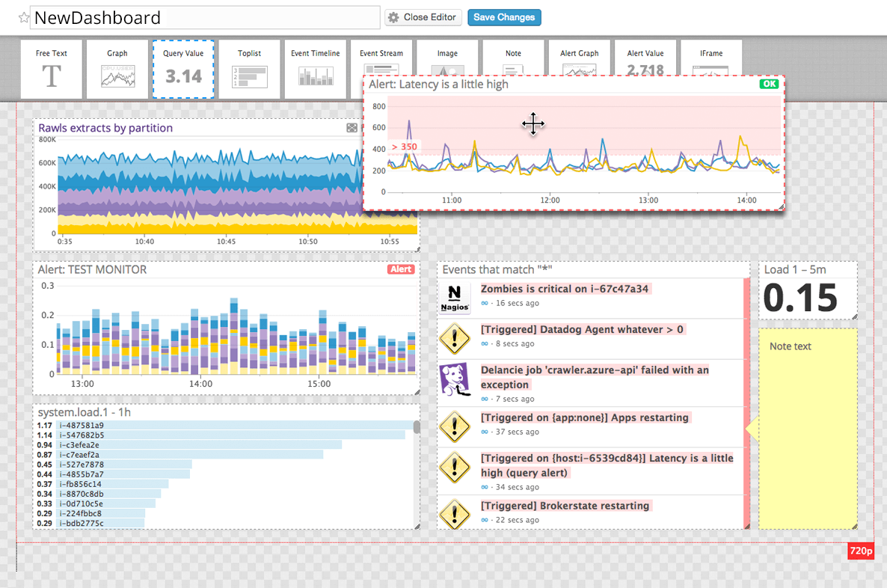The height and width of the screenshot is (588, 887).
Task: Click the Nagios icon on the Zombies event
Action: [455, 297]
